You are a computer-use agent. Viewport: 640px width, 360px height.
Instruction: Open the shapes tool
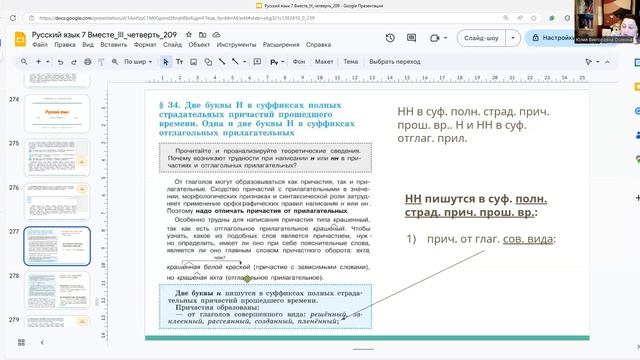coord(208,62)
